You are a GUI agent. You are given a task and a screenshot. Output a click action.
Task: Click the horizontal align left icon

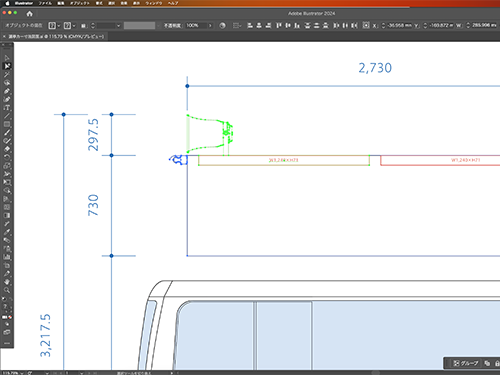point(250,25)
